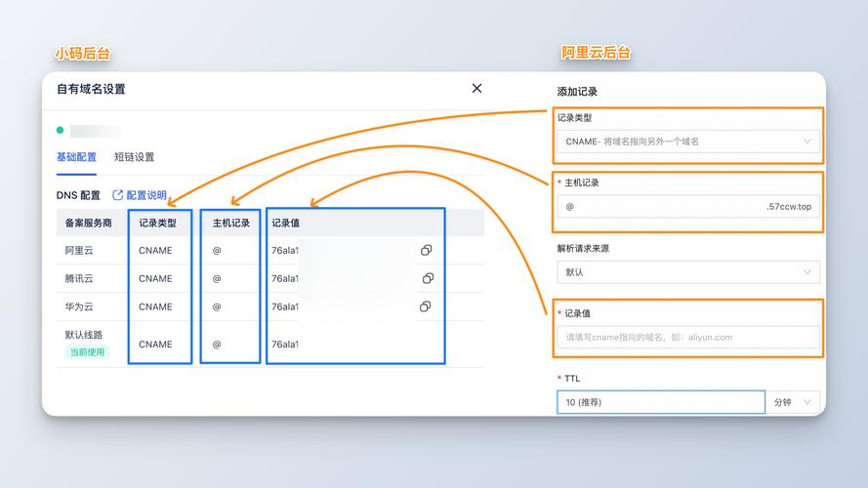
Task: Click the green domain status dot
Action: pos(60,131)
